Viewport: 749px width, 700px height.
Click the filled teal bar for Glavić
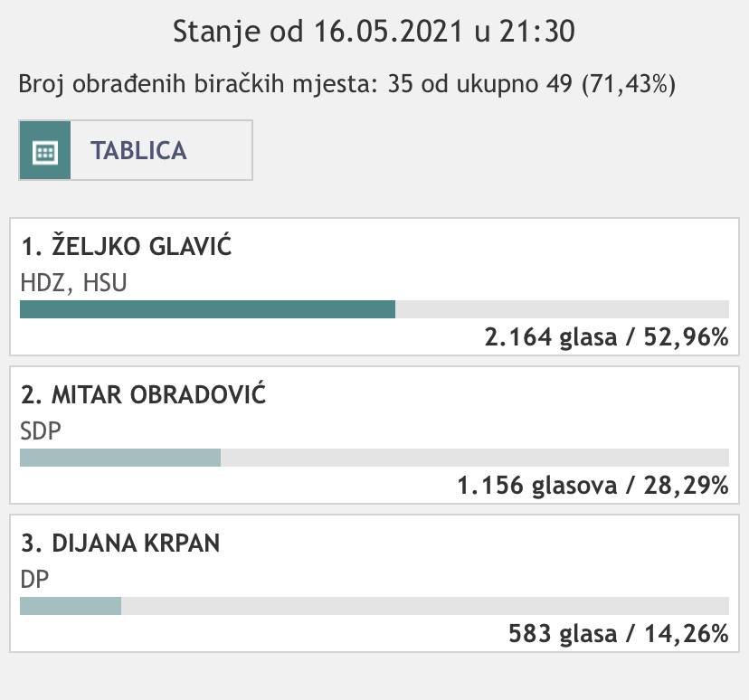point(207,309)
